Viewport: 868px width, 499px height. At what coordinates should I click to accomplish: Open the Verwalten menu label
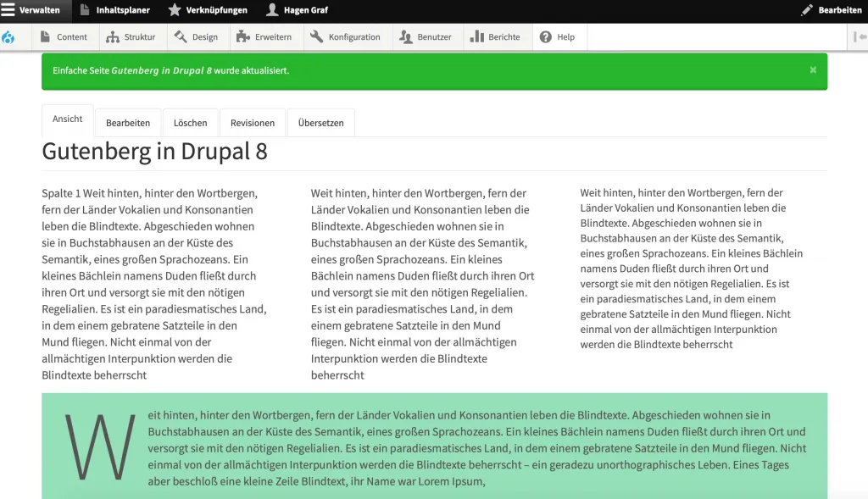[39, 10]
